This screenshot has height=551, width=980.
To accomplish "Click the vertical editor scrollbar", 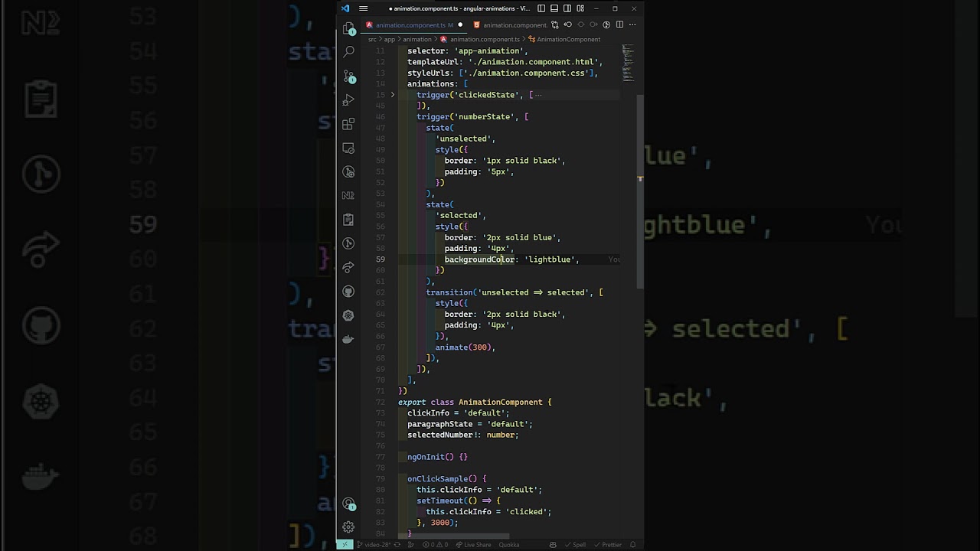I will click(x=640, y=191).
